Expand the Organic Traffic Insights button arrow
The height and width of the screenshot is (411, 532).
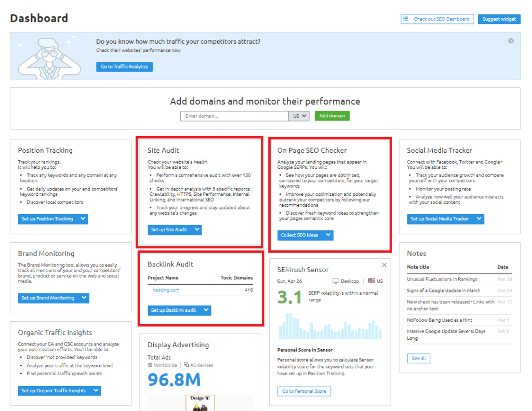coord(96,391)
